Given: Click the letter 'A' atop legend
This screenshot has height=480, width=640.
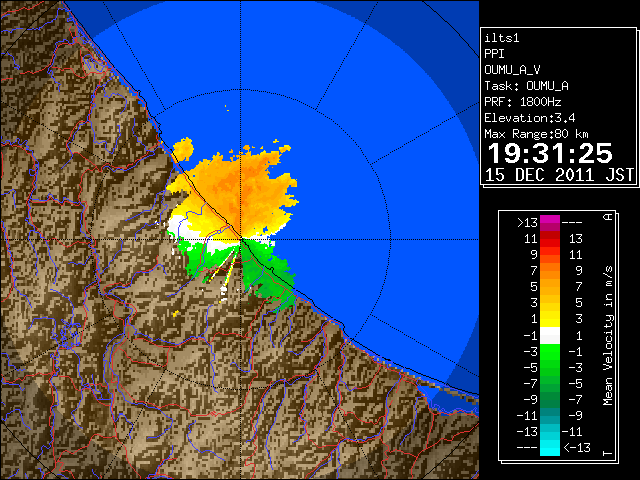Looking at the screenshot, I should 608,217.
